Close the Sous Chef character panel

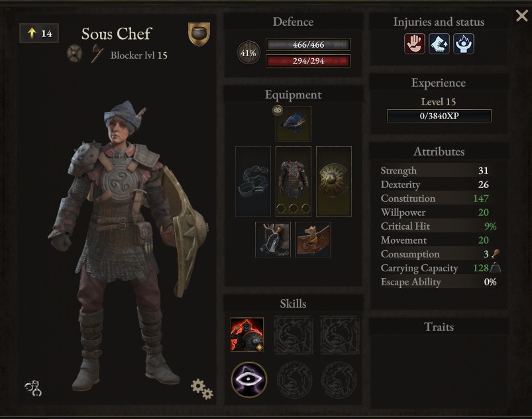point(522,16)
